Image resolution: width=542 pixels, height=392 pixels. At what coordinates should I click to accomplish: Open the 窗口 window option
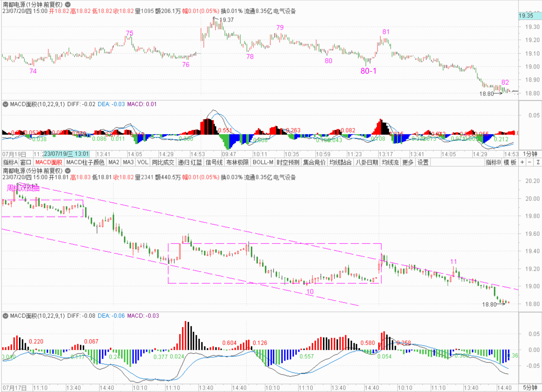point(26,162)
